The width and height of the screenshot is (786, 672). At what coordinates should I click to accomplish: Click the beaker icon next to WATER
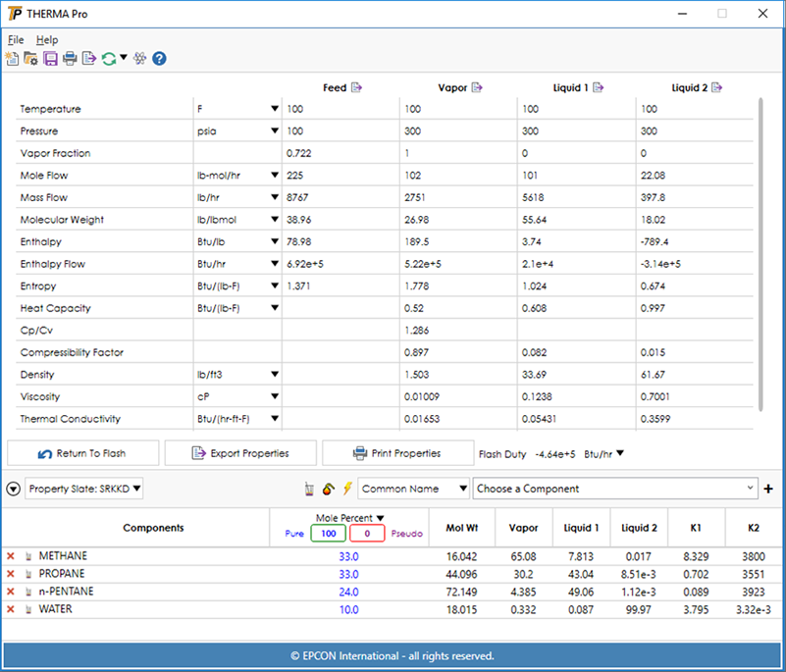pyautogui.click(x=28, y=609)
